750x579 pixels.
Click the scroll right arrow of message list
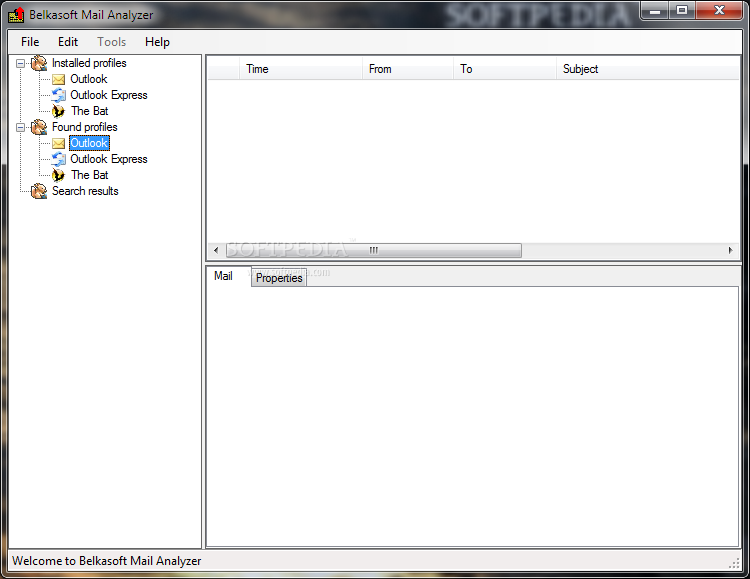(x=730, y=250)
